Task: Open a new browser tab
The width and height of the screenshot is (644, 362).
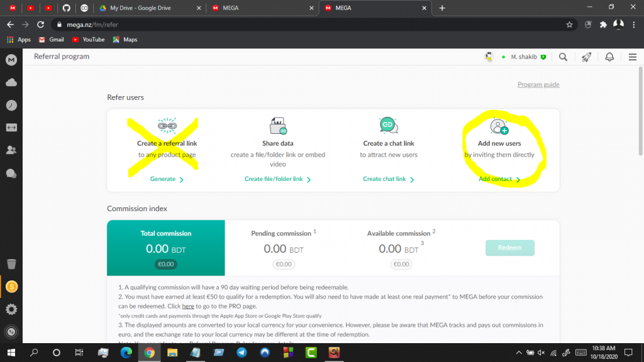Action: (x=442, y=8)
